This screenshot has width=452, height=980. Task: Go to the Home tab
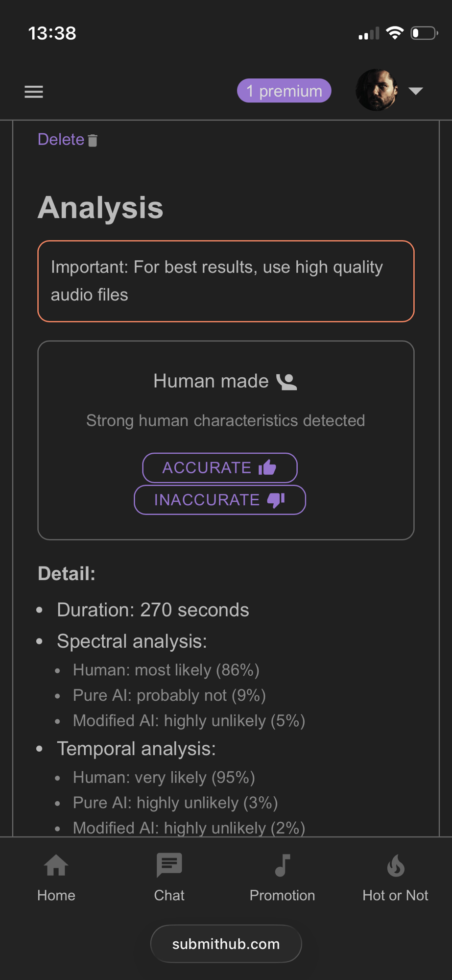[x=56, y=895]
